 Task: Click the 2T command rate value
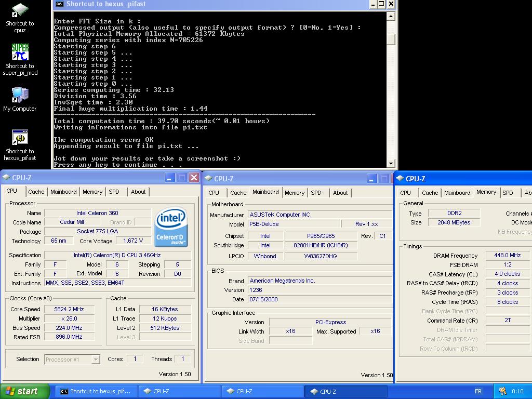tap(508, 320)
